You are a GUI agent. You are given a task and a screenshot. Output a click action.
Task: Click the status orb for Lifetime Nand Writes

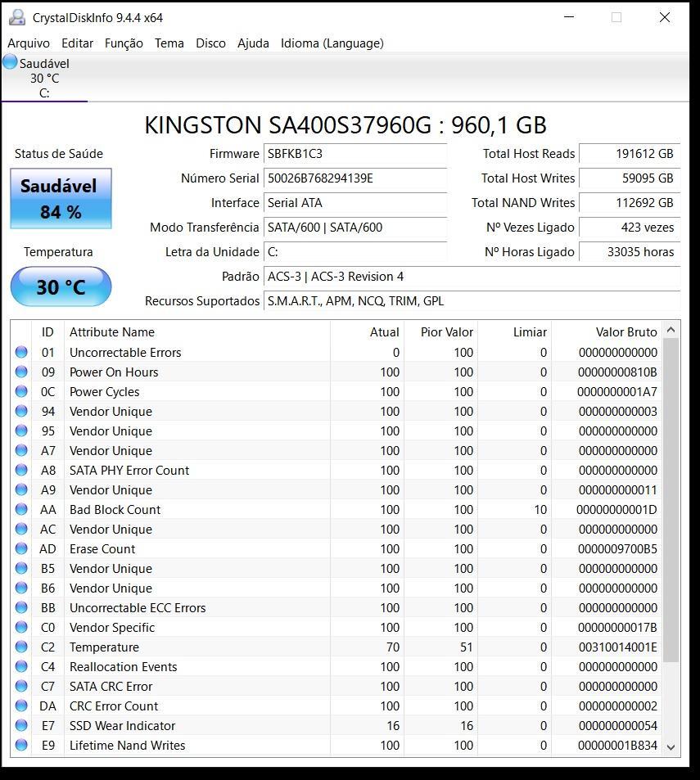pyautogui.click(x=21, y=745)
